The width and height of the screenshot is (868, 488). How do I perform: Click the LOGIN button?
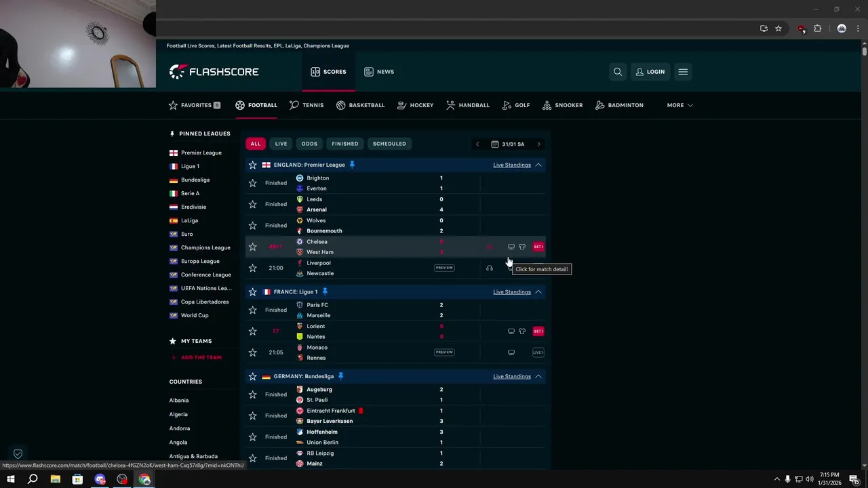pos(650,72)
